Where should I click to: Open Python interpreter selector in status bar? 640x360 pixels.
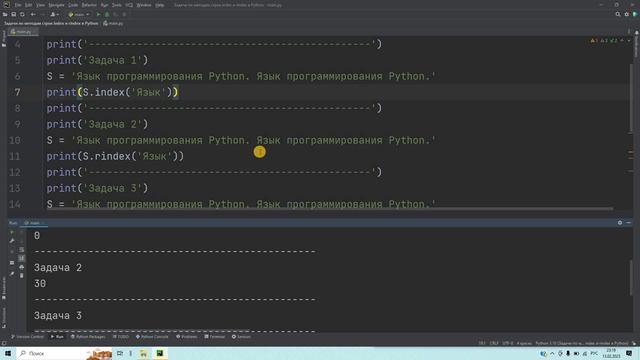point(582,343)
